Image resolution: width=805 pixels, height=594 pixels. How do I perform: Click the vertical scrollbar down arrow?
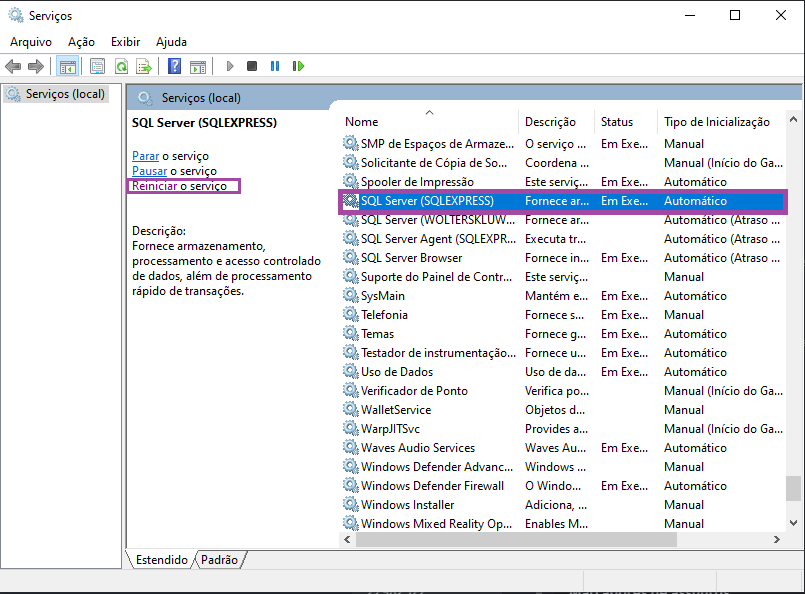(x=793, y=523)
